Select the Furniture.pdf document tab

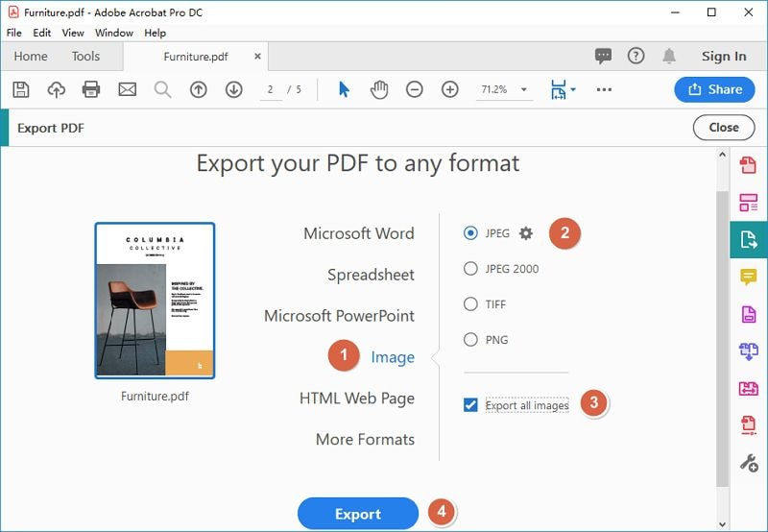[x=196, y=57]
